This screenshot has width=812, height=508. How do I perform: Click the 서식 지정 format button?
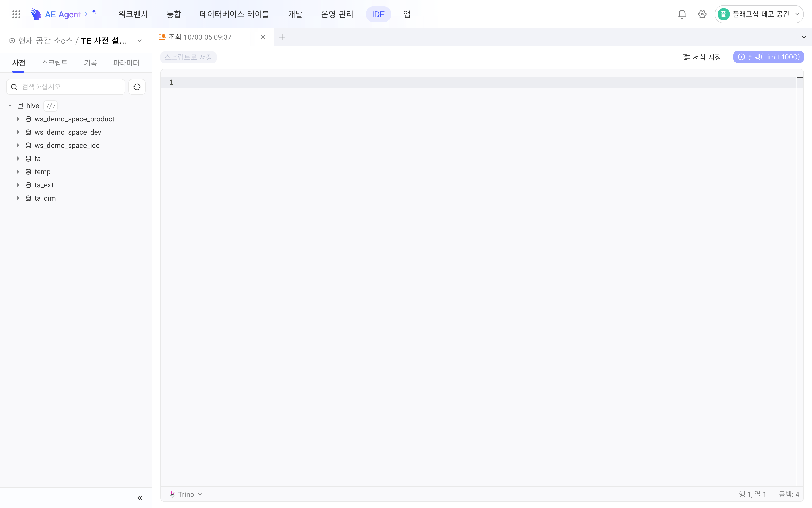pos(702,57)
